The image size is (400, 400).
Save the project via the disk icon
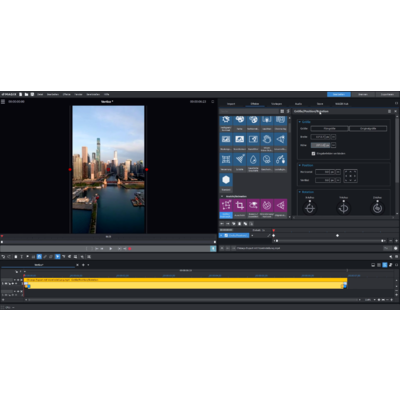[x=32, y=94]
